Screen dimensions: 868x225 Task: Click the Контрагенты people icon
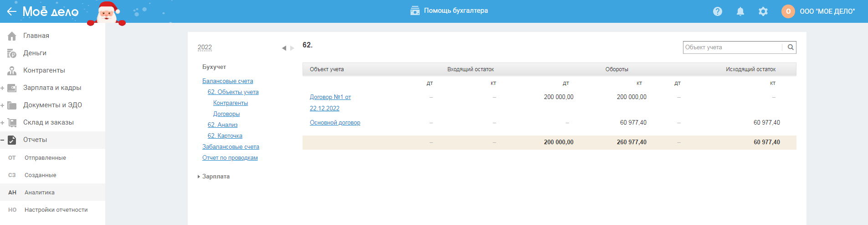point(12,71)
